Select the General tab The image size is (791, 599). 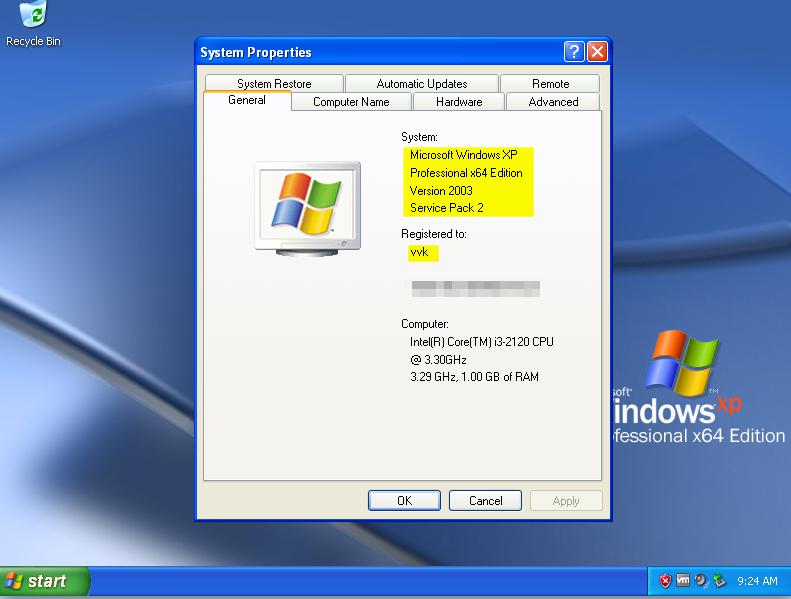coord(247,100)
